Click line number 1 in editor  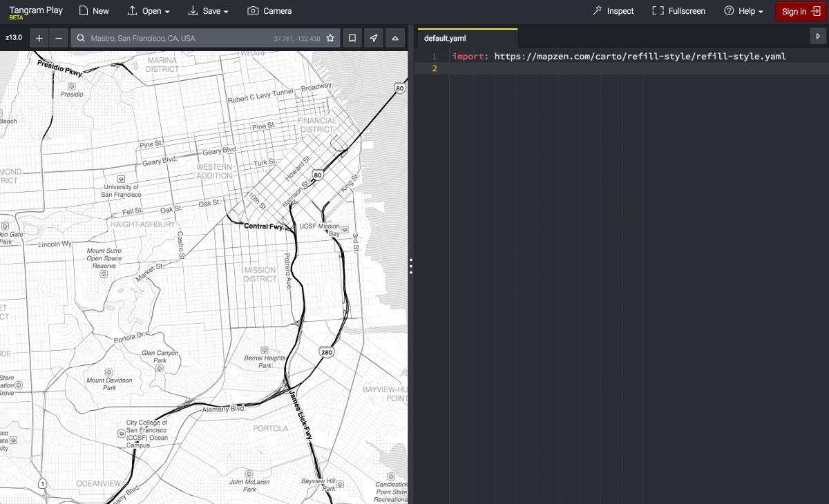(435, 56)
